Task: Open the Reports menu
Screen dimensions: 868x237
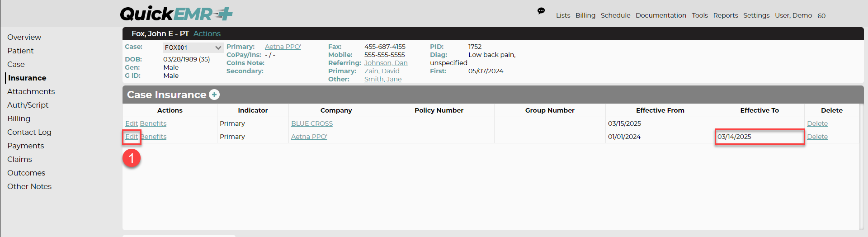Action: pyautogui.click(x=726, y=15)
